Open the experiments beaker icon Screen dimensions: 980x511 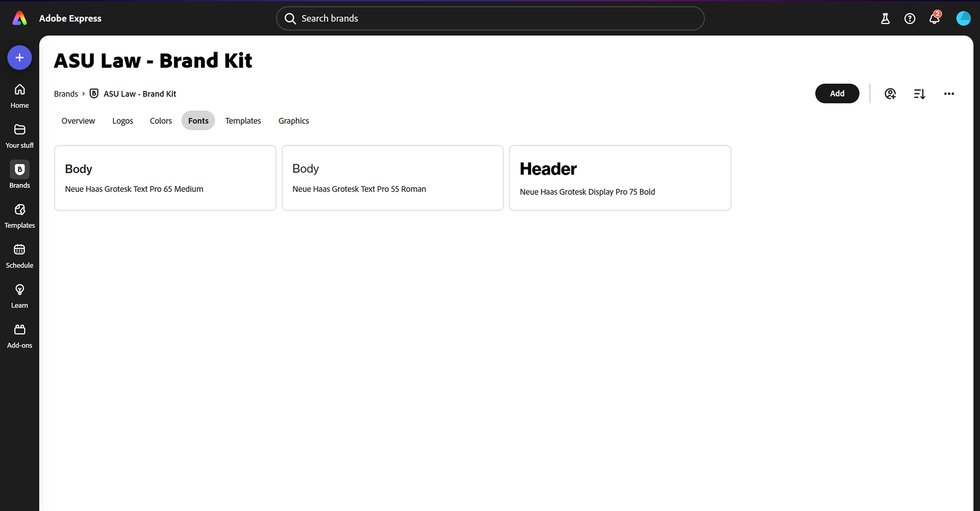coord(885,19)
